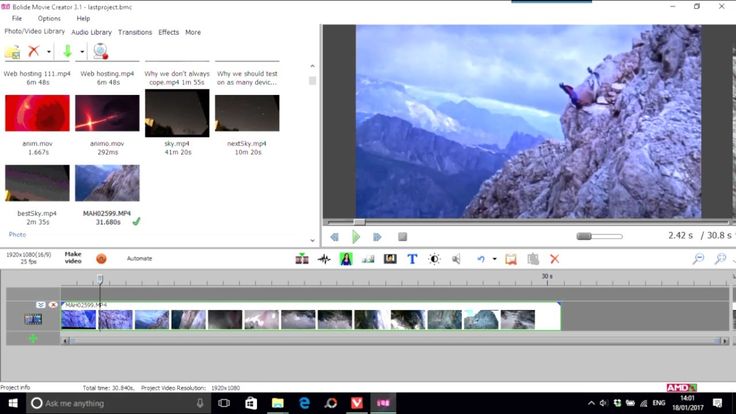
Task: Click the paste clipboard icon
Action: 533,259
